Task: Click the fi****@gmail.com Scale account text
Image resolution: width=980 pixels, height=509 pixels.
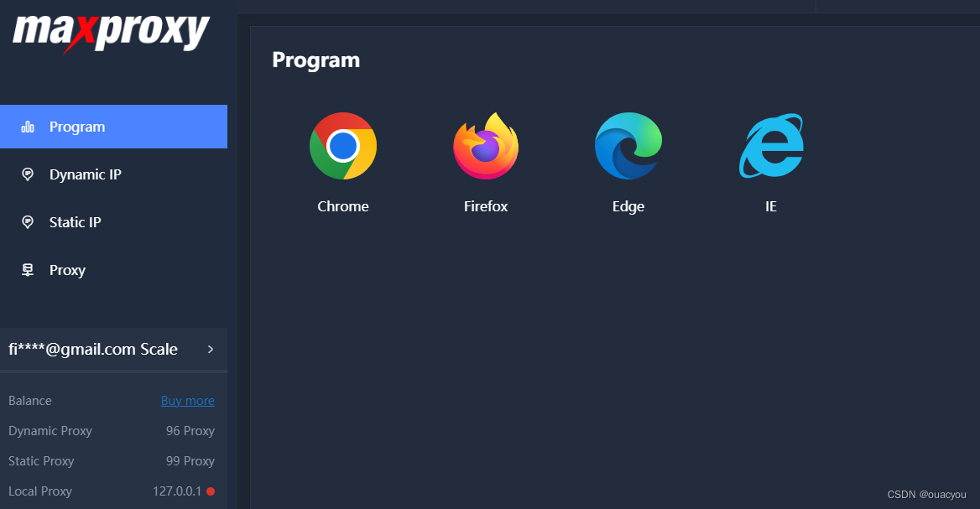Action: pos(93,349)
